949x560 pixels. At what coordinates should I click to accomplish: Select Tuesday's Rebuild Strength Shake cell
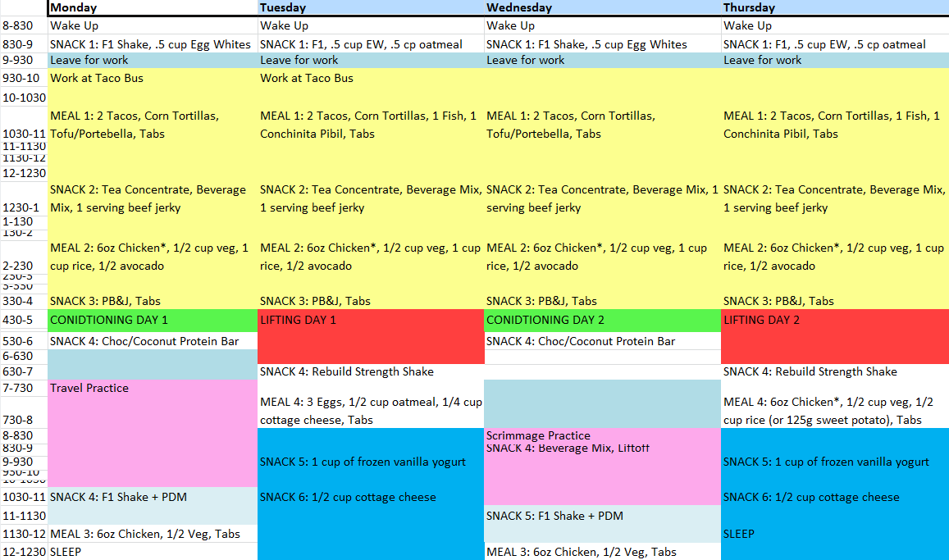click(371, 371)
